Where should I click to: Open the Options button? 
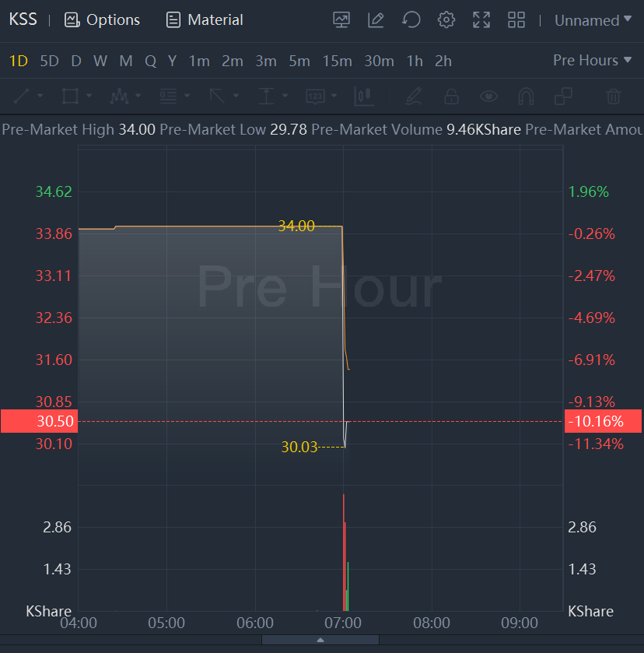tap(102, 19)
